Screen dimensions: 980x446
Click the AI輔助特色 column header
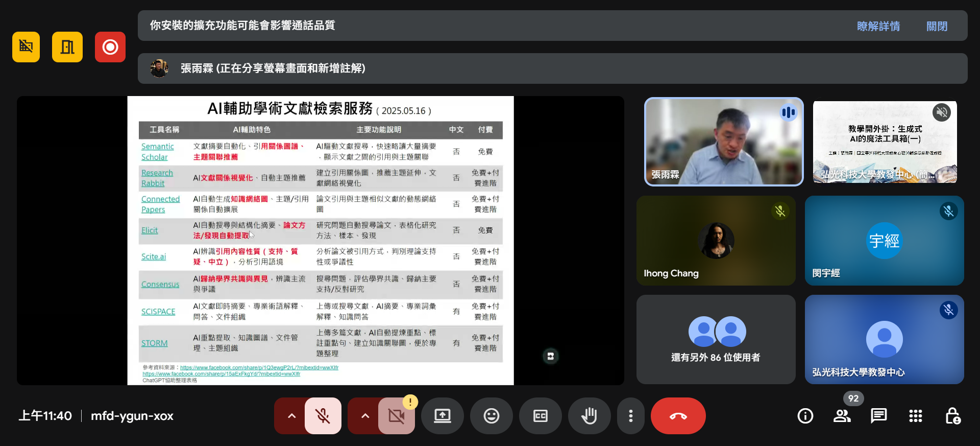[252, 130]
